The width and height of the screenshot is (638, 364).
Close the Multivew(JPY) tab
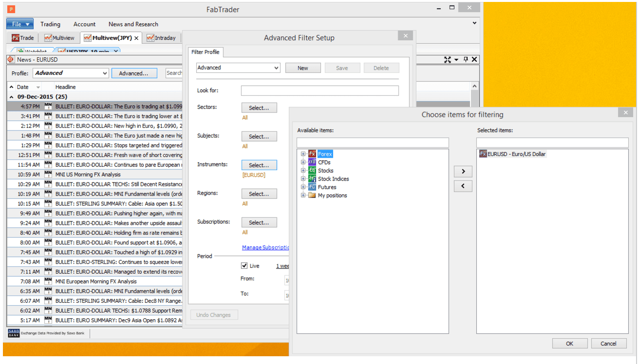(x=136, y=38)
